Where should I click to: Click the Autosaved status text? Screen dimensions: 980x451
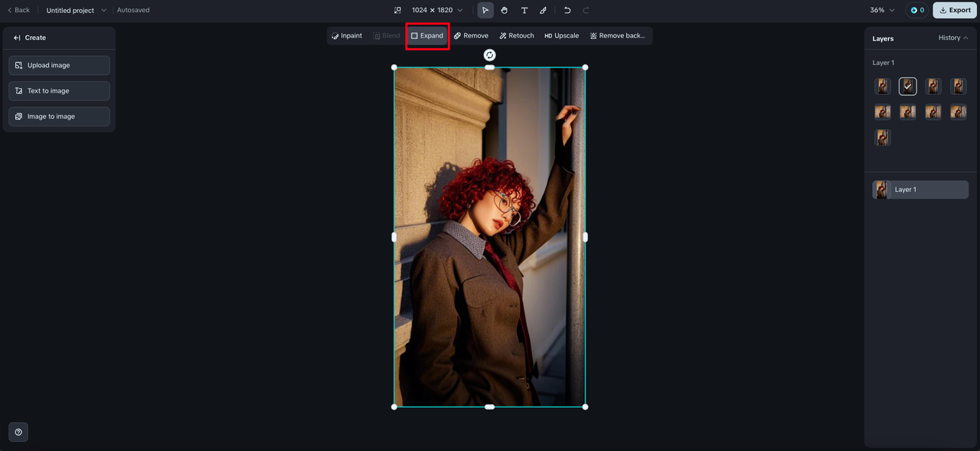[x=133, y=10]
